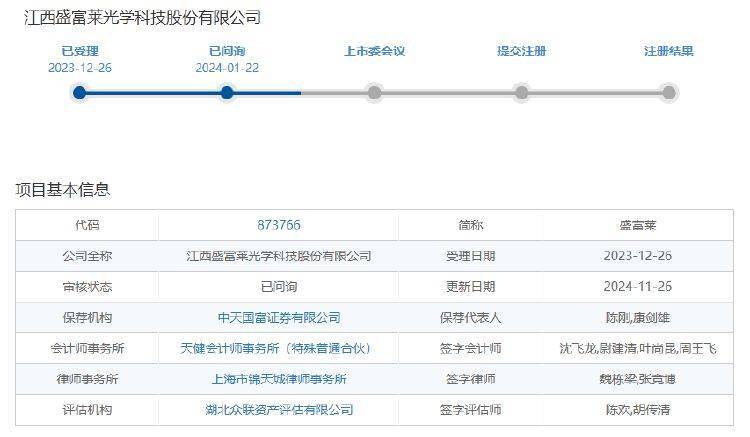Click the 注册结果 stage dot
This screenshot has width=750, height=437.
pyautogui.click(x=669, y=93)
